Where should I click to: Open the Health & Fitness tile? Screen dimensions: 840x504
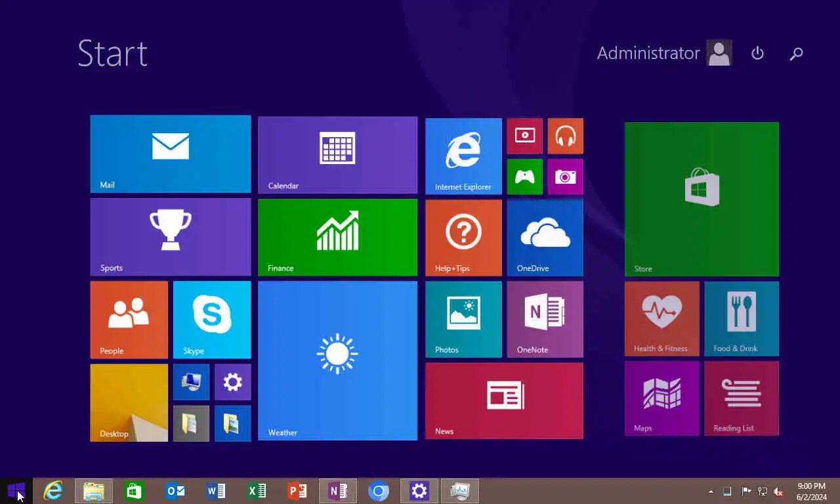click(x=662, y=319)
